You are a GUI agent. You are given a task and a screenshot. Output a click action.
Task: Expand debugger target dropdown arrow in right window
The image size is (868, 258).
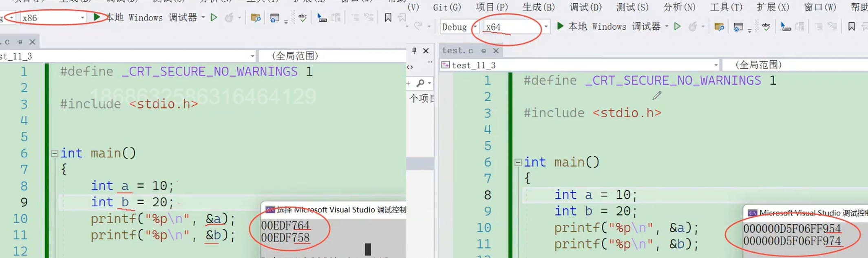coord(667,26)
